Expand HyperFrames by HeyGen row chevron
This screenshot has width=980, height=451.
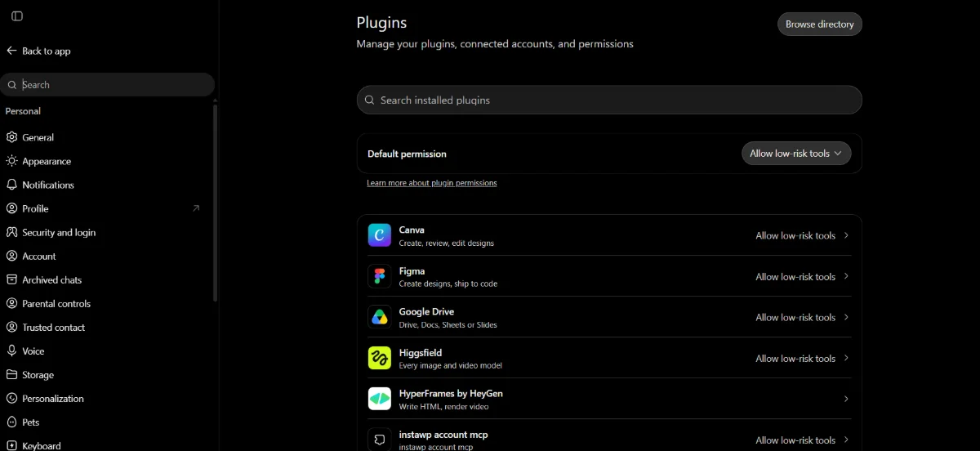point(846,399)
